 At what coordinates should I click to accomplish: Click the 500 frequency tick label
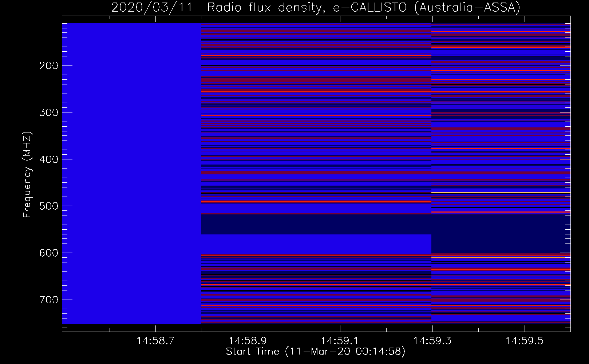[x=48, y=206]
